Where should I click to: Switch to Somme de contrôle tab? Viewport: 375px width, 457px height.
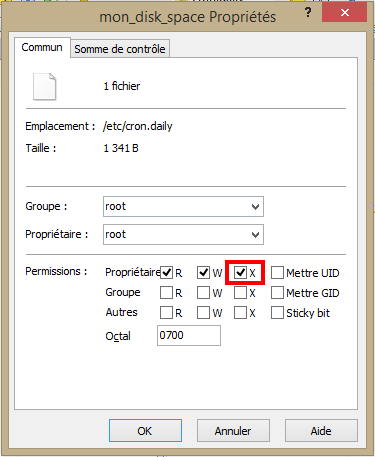click(120, 49)
